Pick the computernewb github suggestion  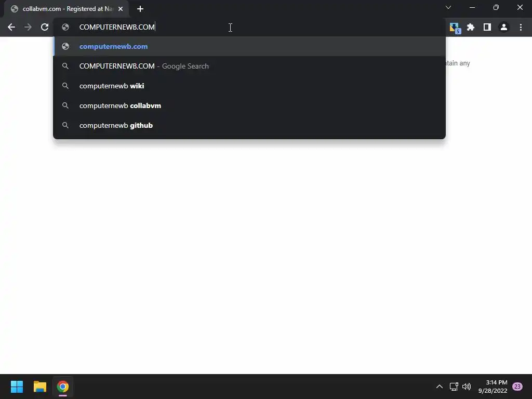click(249, 125)
